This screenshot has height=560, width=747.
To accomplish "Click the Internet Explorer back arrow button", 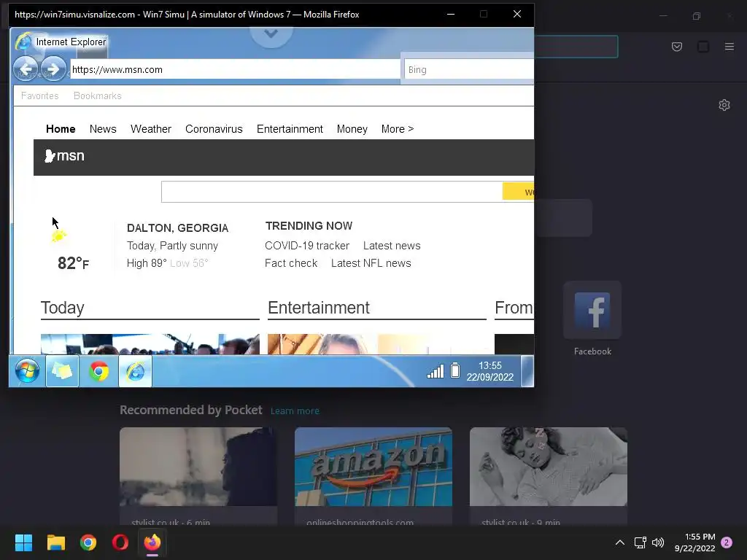I will 26,69.
